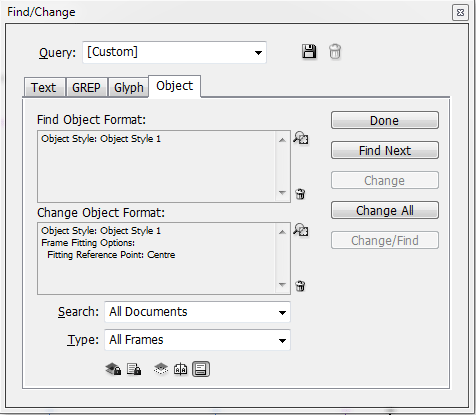Image resolution: width=476 pixels, height=415 pixels.
Task: Click the Change Object Format scroll down arrow
Action: point(282,285)
